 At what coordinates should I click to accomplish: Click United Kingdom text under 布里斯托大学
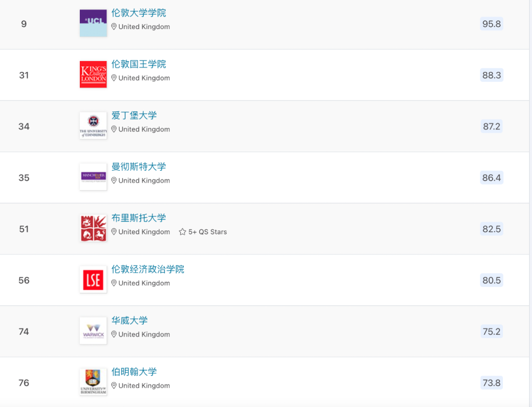[x=144, y=232]
